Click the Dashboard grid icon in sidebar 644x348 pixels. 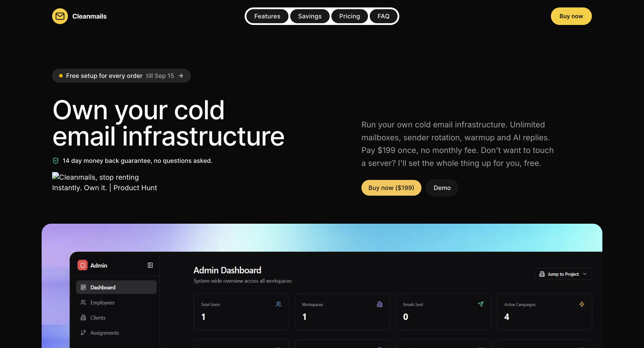tap(83, 287)
